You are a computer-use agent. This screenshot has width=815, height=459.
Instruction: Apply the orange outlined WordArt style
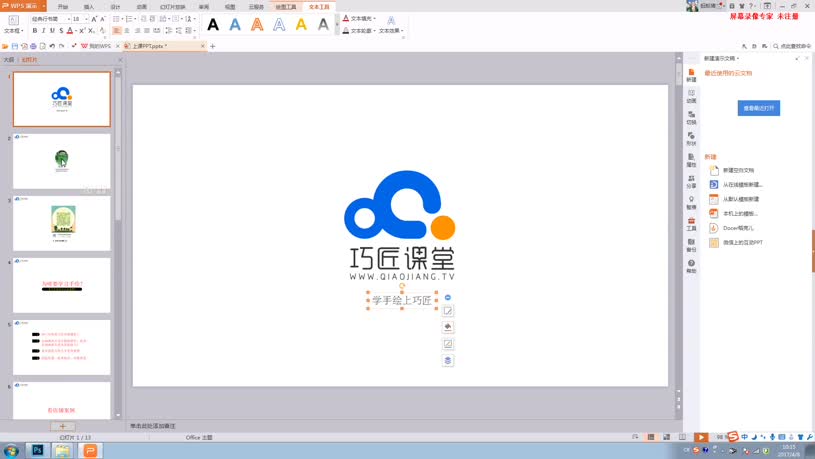[257, 24]
